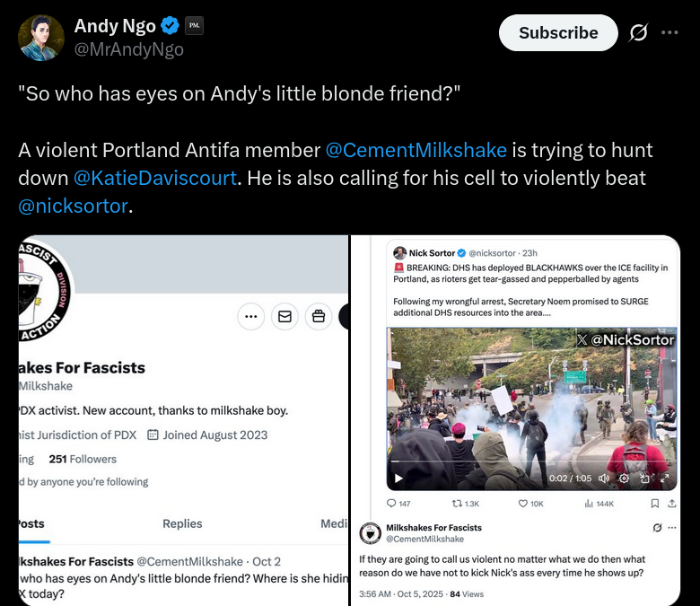700x606 pixels.
Task: Open the profile three-dot options button
Action: 251,316
